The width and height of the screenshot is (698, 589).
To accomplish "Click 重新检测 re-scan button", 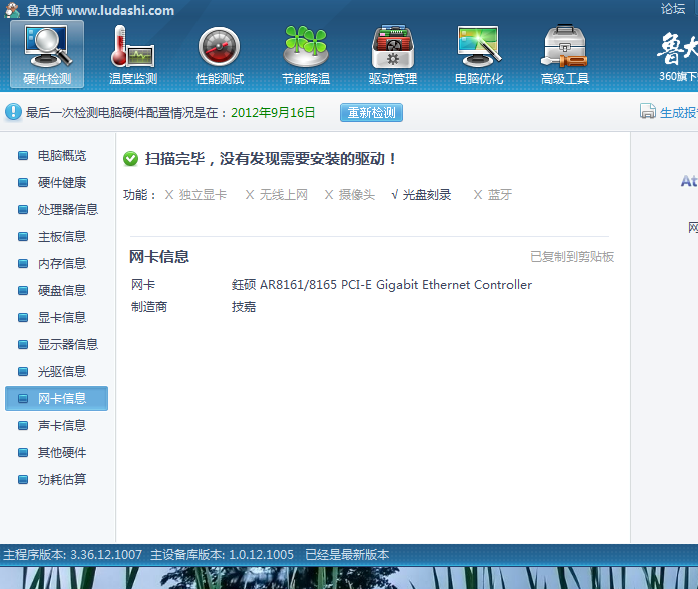I will pyautogui.click(x=371, y=113).
